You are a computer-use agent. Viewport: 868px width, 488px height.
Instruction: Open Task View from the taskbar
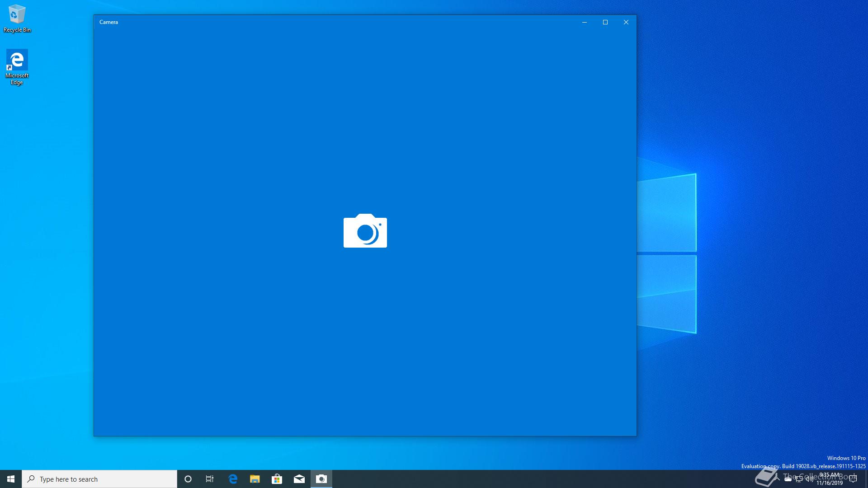[x=210, y=479]
